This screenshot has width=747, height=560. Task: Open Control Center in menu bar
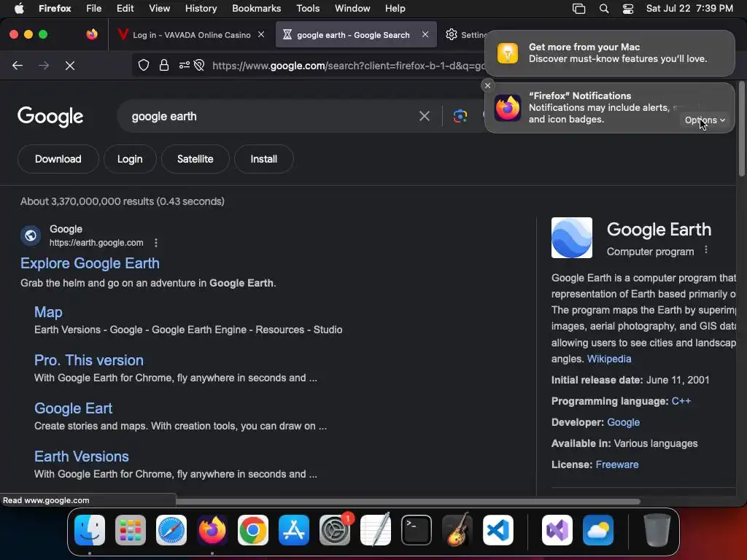[628, 8]
